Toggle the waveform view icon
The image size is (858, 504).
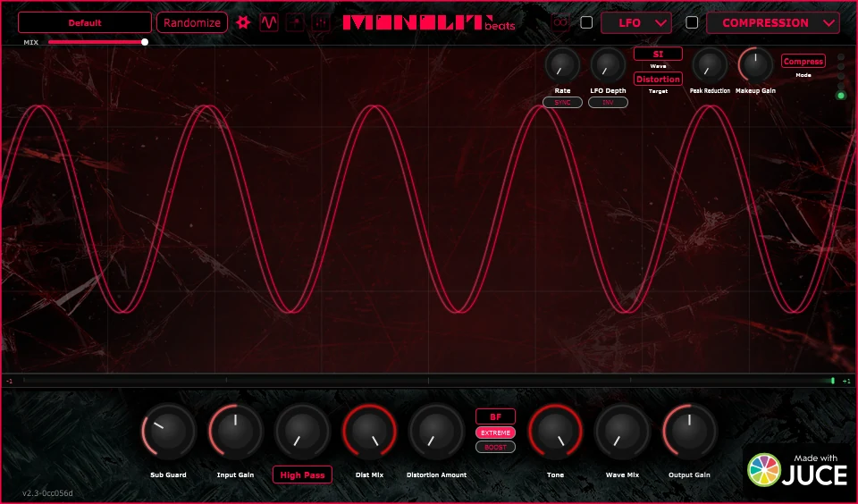[269, 22]
